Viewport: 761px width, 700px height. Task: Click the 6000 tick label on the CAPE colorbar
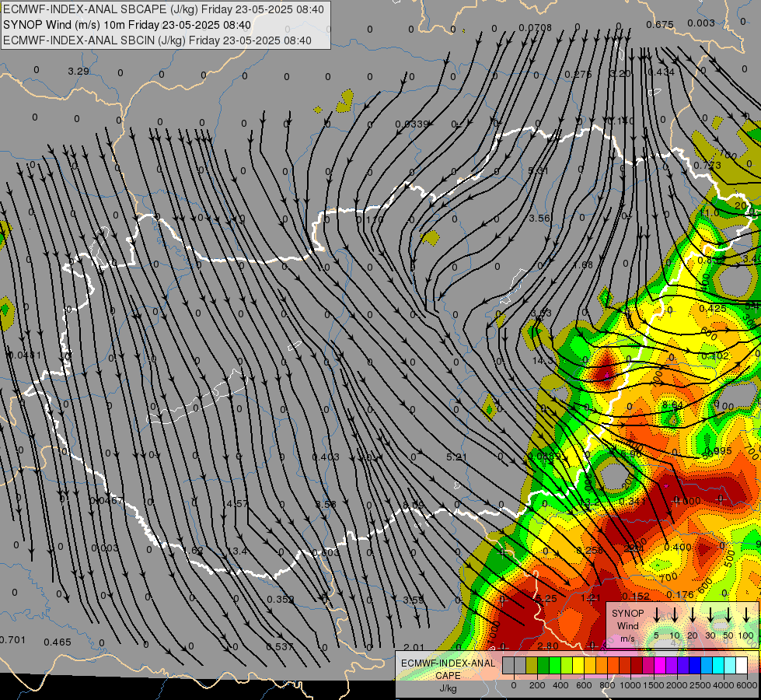pos(747,685)
